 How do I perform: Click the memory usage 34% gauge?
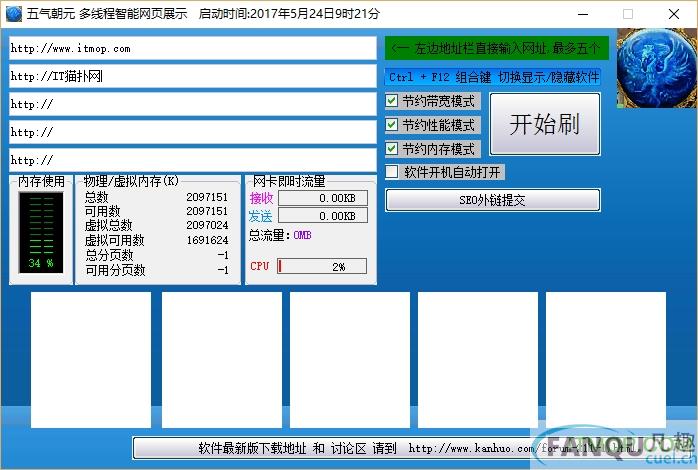41,233
